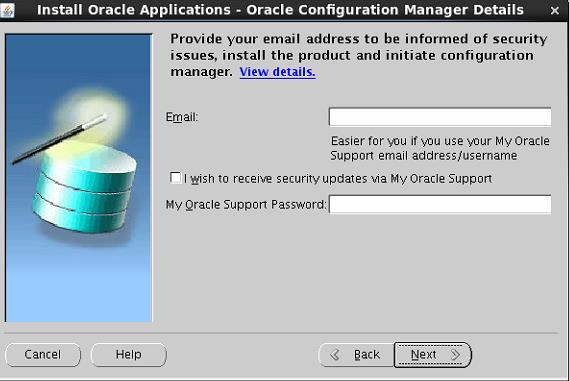Viewport: 569px width, 381px height.
Task: Cancel the installation wizard
Action: 43,355
